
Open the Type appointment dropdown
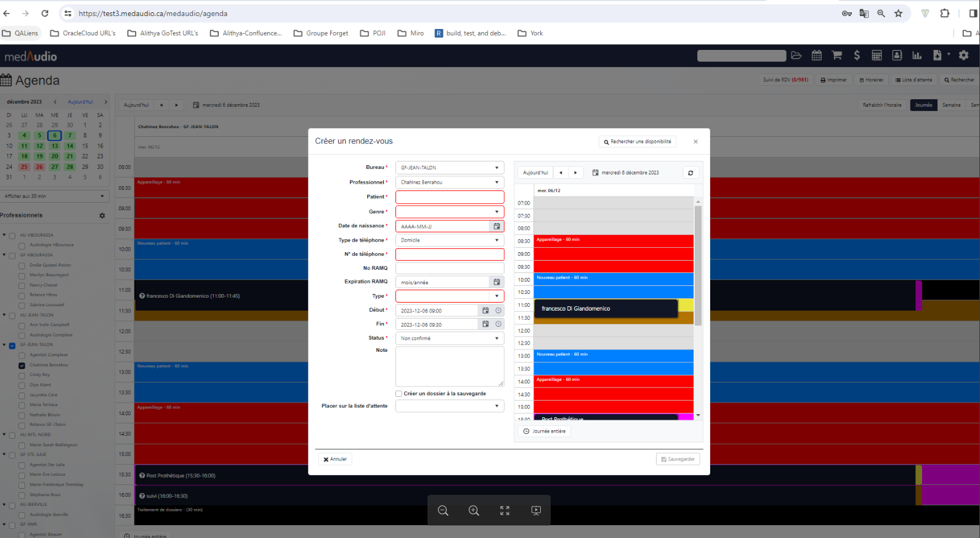(449, 296)
